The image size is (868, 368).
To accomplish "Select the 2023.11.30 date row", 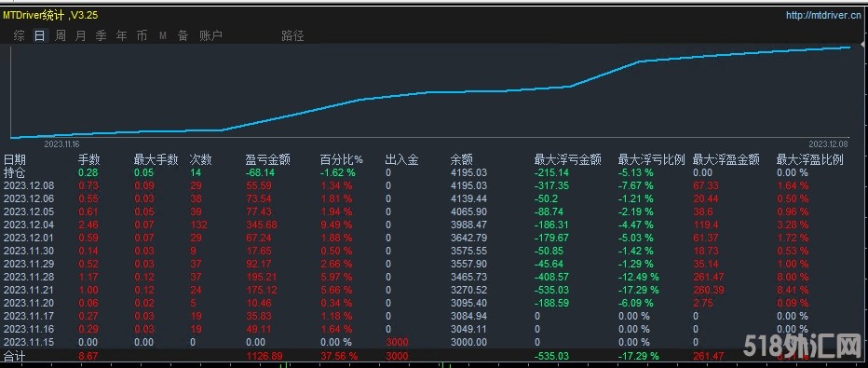I will pos(29,251).
